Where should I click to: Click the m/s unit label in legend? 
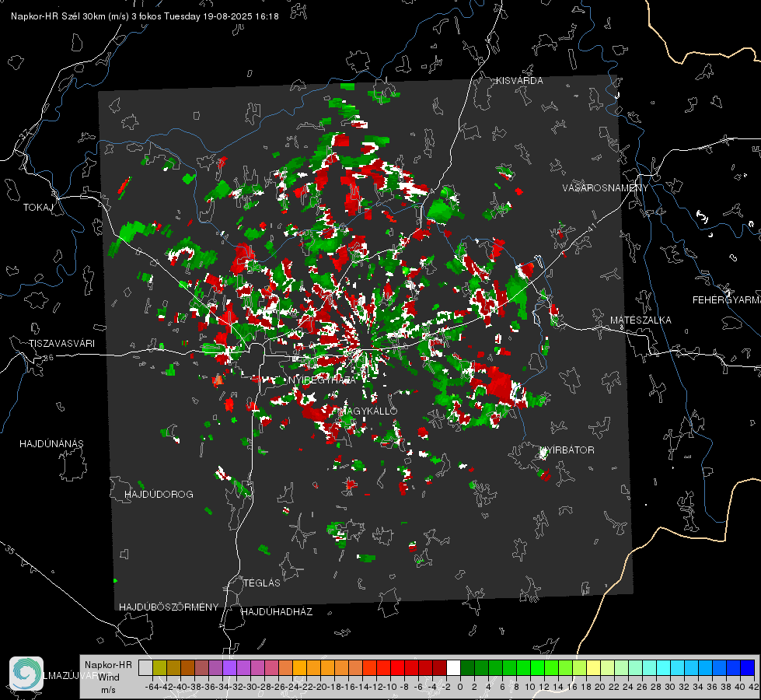[108, 689]
